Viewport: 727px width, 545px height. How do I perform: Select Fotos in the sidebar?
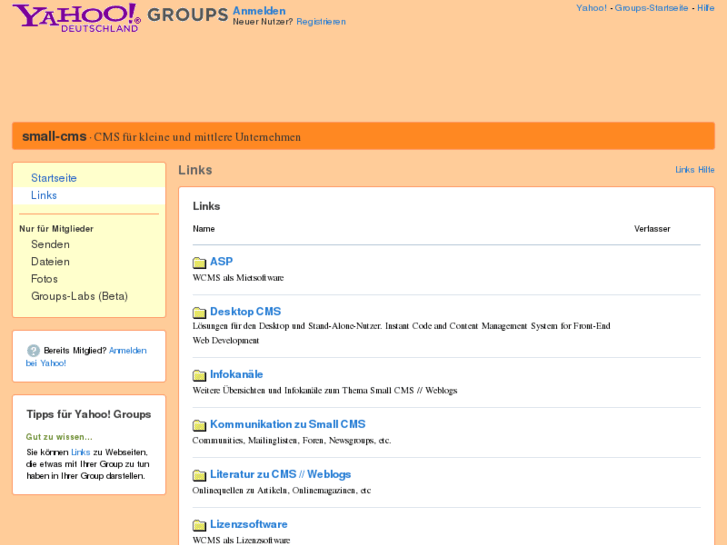(45, 279)
